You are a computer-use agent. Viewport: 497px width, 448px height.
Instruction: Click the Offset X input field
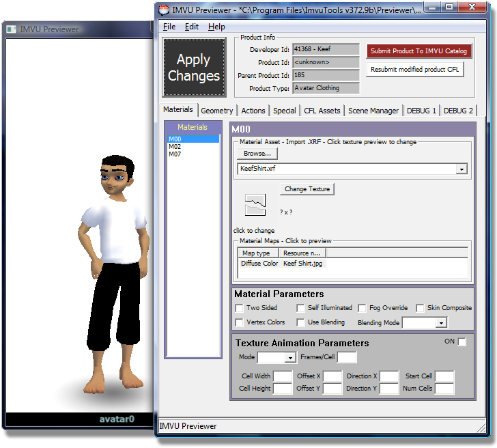tap(332, 376)
